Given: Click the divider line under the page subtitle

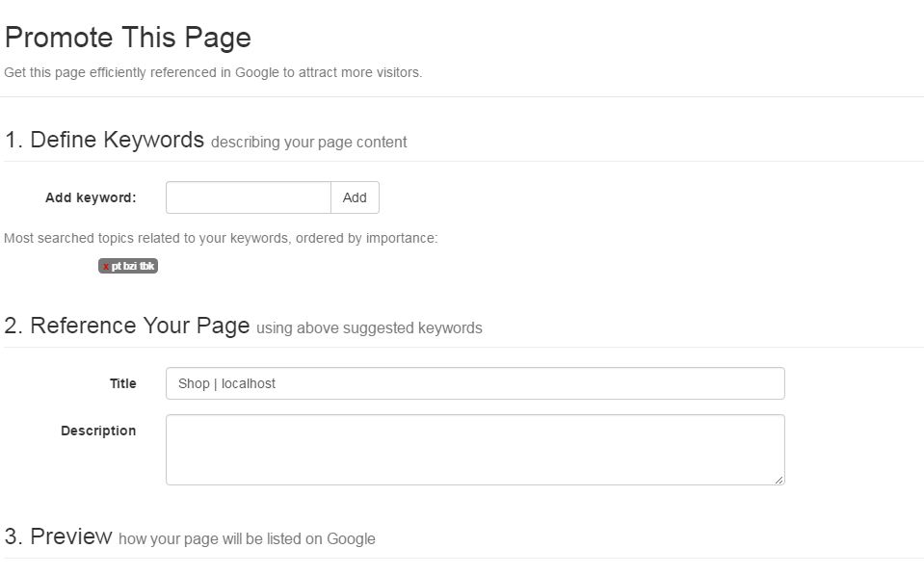Looking at the screenshot, I should 462,96.
